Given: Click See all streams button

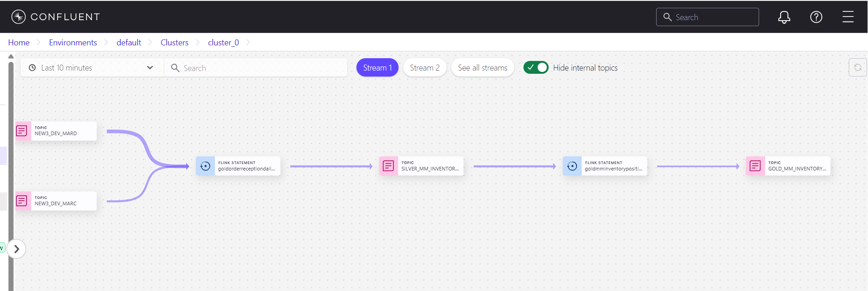Looking at the screenshot, I should (x=482, y=68).
